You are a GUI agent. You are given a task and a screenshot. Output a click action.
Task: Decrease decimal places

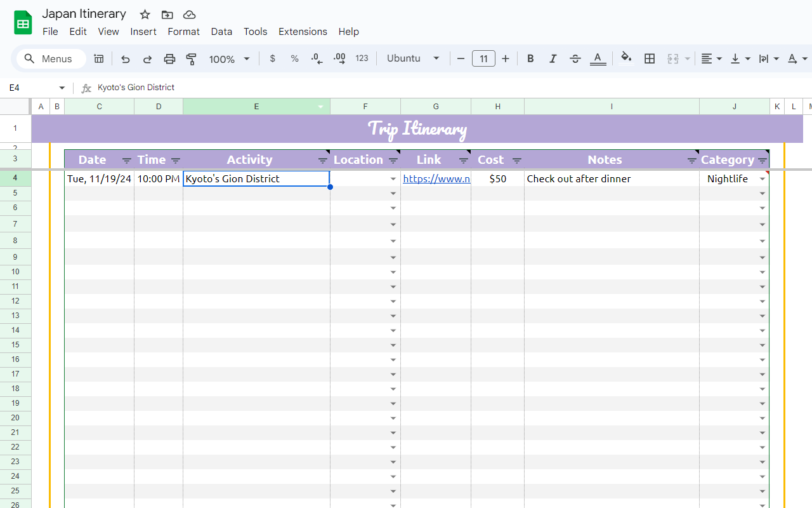point(317,58)
